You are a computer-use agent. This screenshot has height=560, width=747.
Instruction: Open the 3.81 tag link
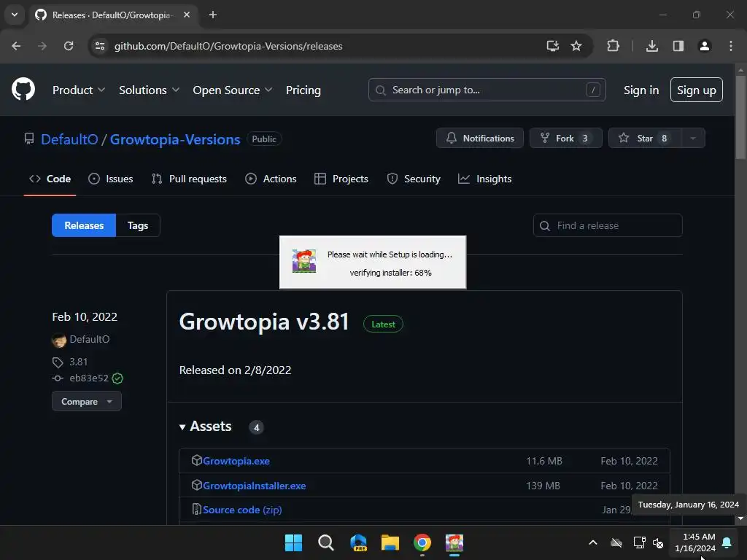tap(78, 362)
